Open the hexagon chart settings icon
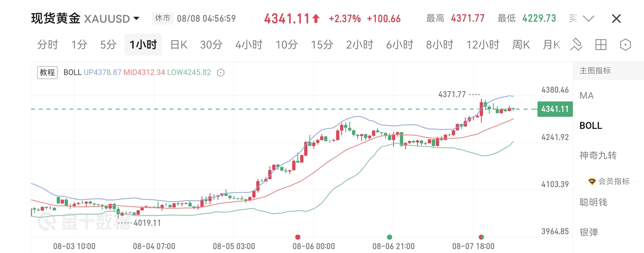The width and height of the screenshot is (644, 253). pos(626,45)
